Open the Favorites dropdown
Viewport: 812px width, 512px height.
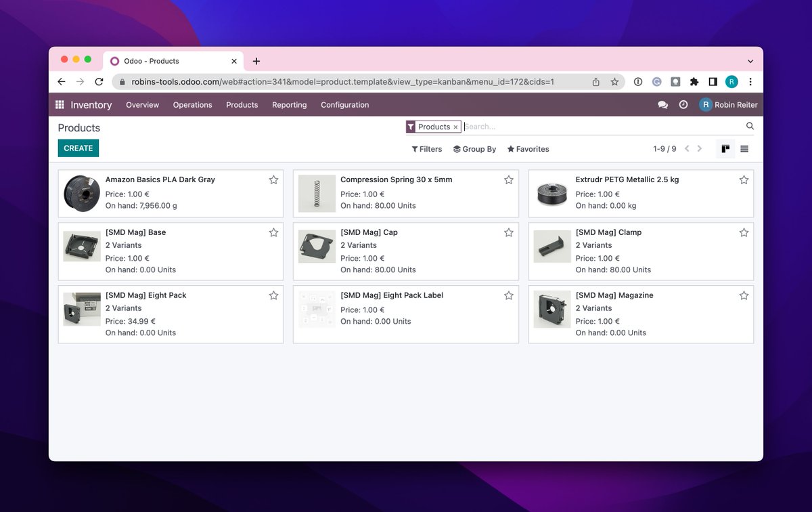(x=528, y=149)
